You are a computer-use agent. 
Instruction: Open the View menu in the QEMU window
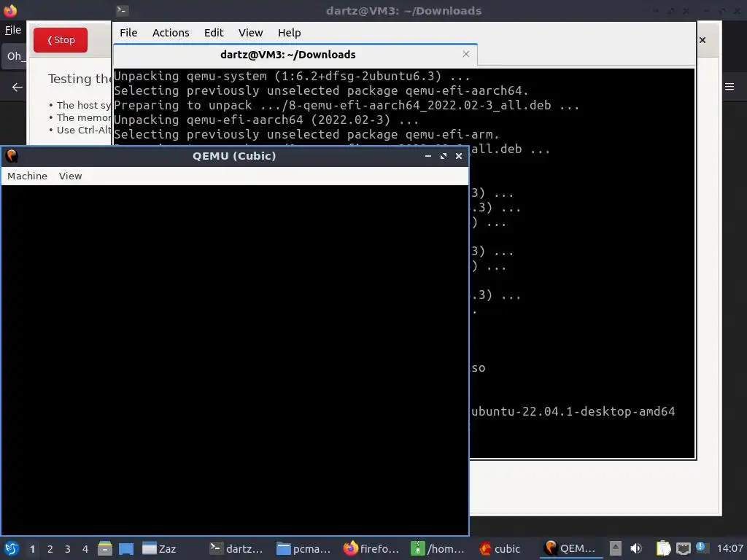(x=71, y=176)
